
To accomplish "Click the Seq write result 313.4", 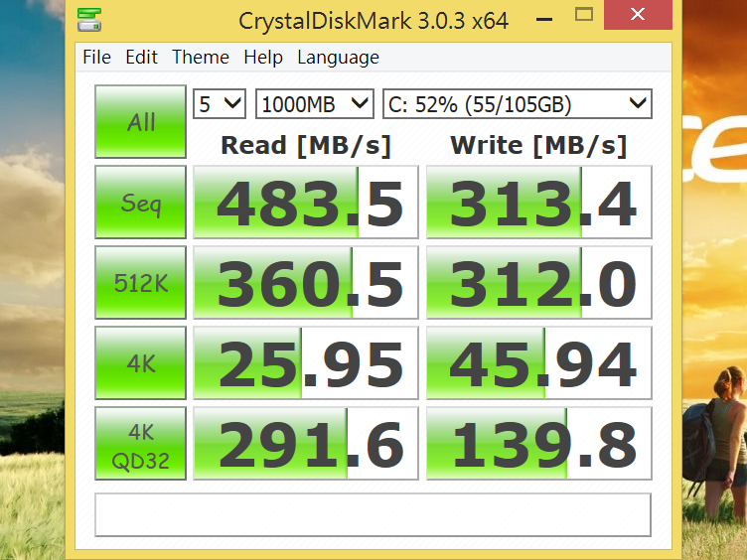I will pyautogui.click(x=538, y=202).
